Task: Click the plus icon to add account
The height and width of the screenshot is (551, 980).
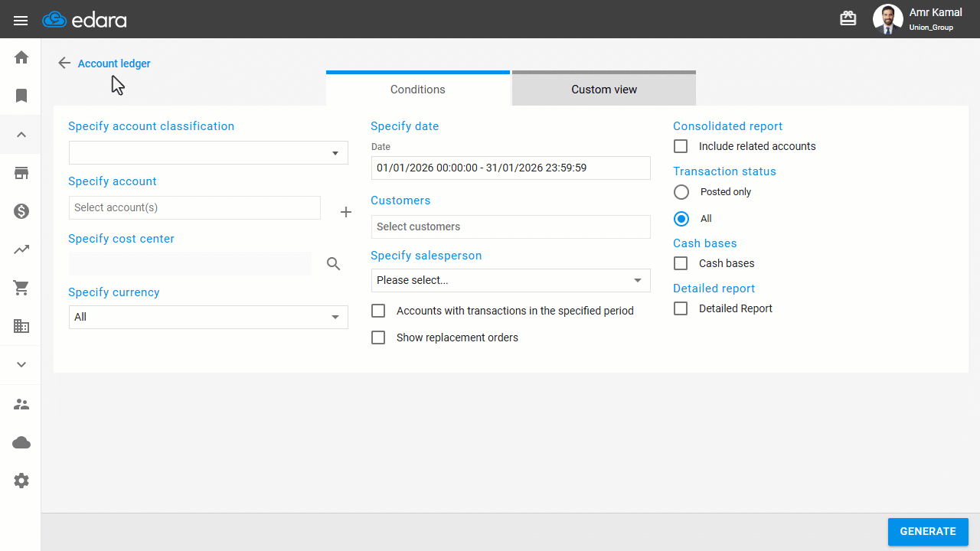Action: tap(346, 212)
